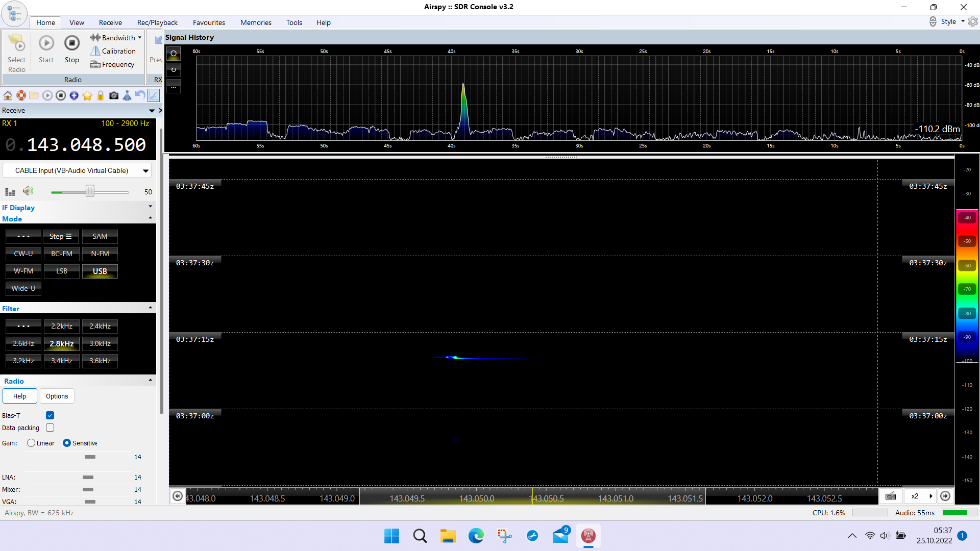Click the fast-forward arrows button at waterfall right

pos(945,496)
